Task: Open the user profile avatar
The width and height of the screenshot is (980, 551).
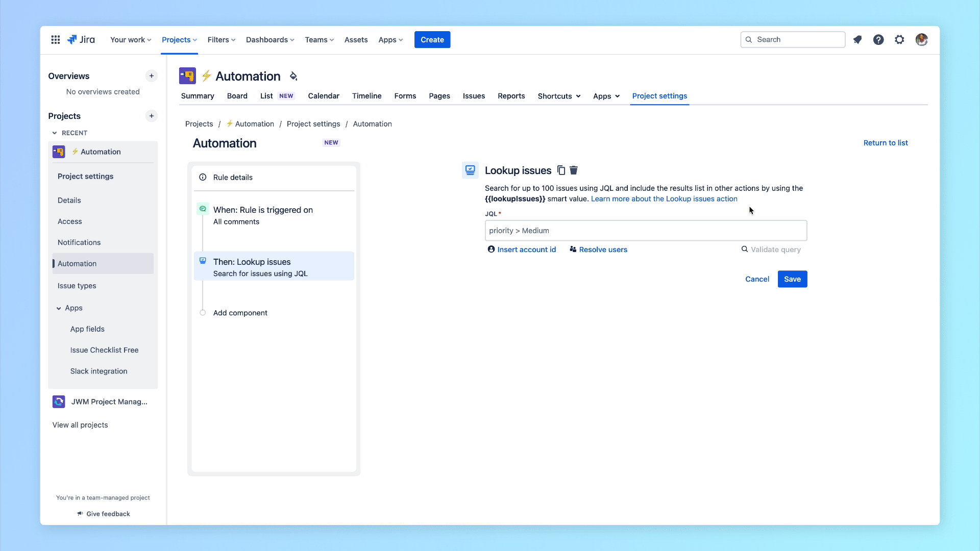Action: tap(921, 40)
